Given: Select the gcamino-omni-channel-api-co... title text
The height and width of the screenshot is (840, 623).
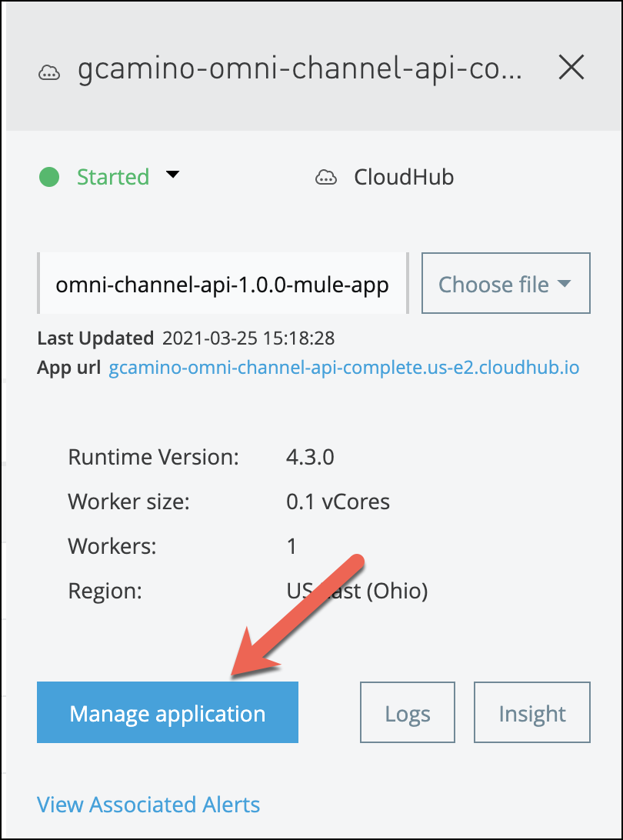Looking at the screenshot, I should (x=299, y=68).
